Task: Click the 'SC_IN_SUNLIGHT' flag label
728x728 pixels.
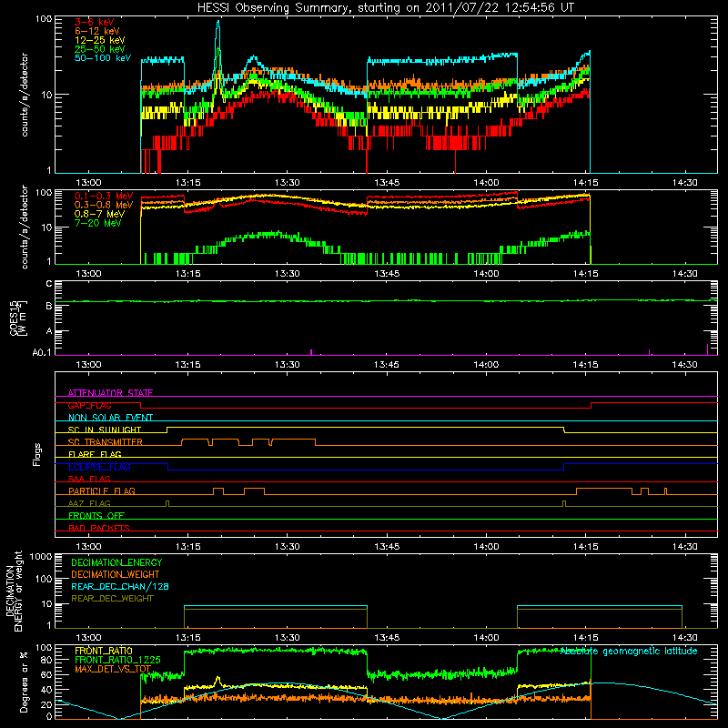Action: click(x=105, y=430)
